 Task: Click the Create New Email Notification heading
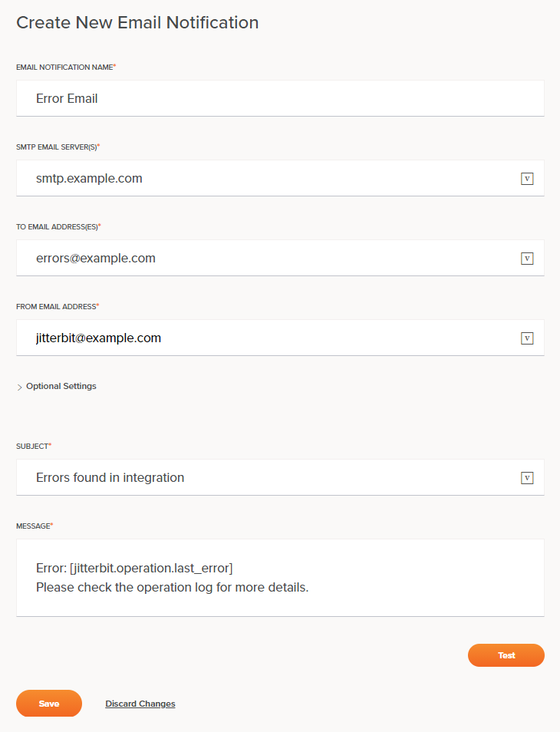point(137,22)
